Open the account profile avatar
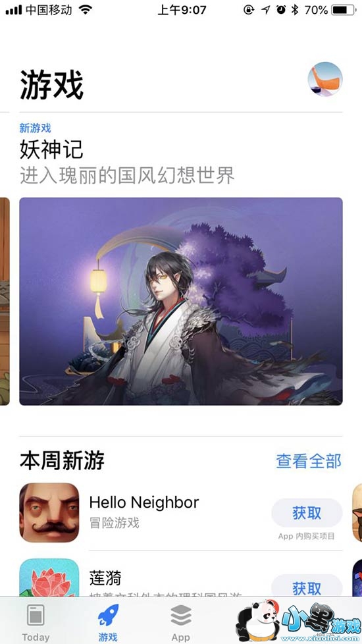This screenshot has width=362, height=644. pos(325,79)
